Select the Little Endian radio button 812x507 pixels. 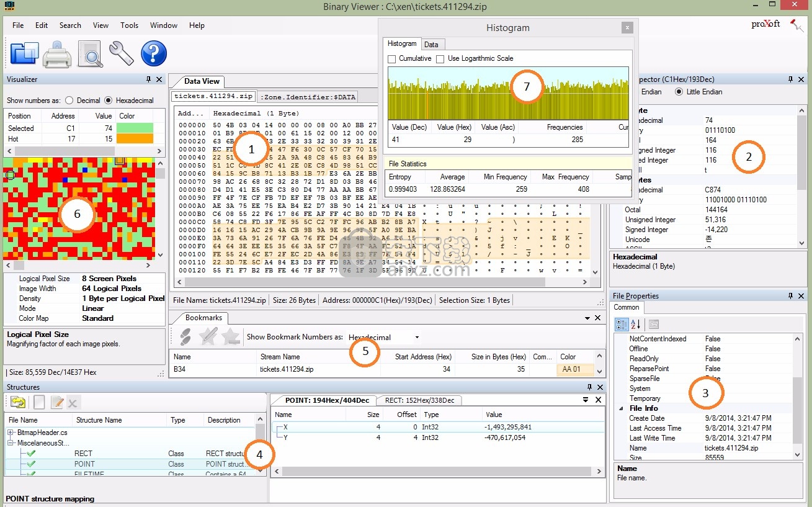679,92
